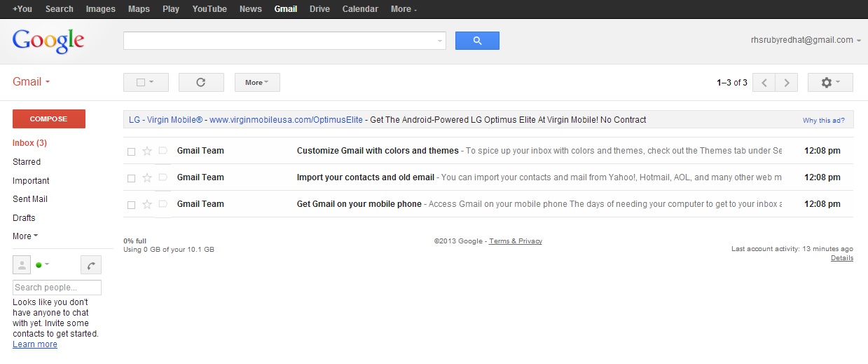The width and height of the screenshot is (868, 364).
Task: Open the settings gear dropdown
Action: tap(830, 82)
